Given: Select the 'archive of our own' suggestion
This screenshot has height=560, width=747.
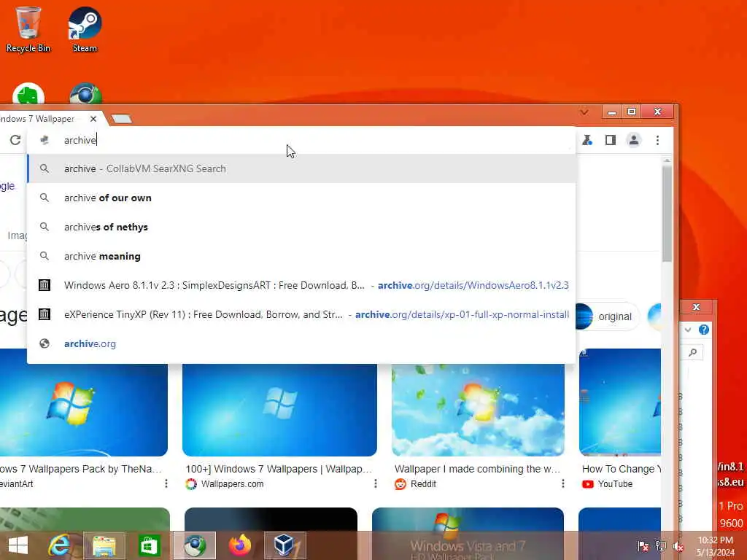Looking at the screenshot, I should [x=301, y=198].
